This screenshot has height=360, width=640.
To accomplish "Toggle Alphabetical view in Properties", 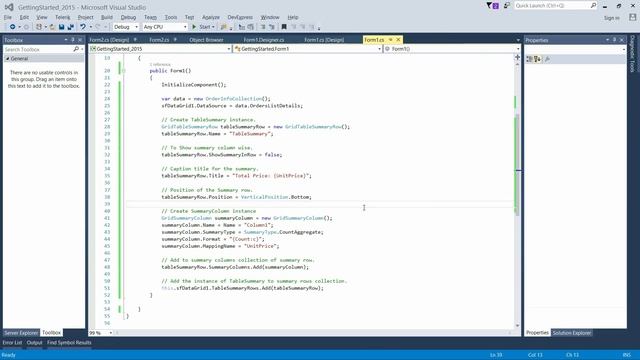I will tap(537, 59).
